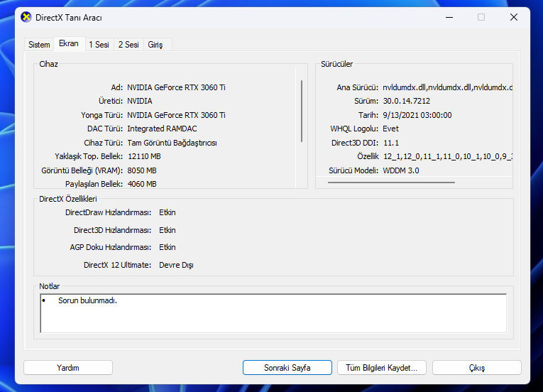The image size is (543, 392).
Task: Click the 12110 MB total memory value
Action: point(144,156)
